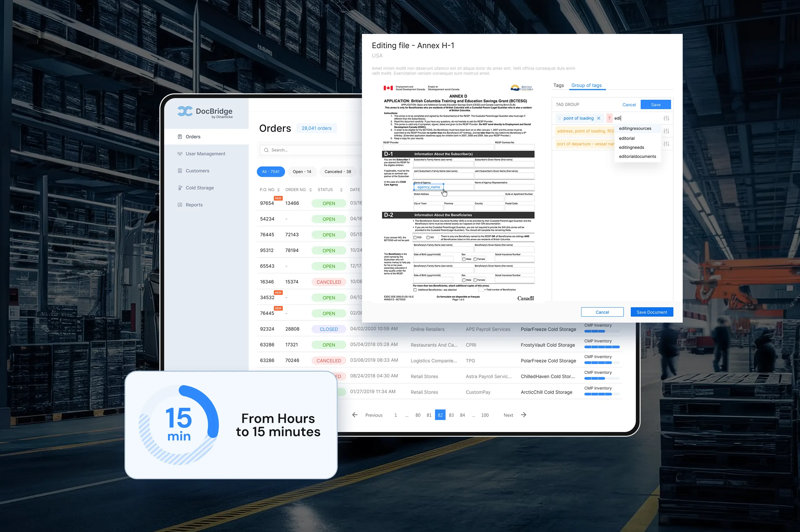Open the Reports sidebar icon

(180, 205)
